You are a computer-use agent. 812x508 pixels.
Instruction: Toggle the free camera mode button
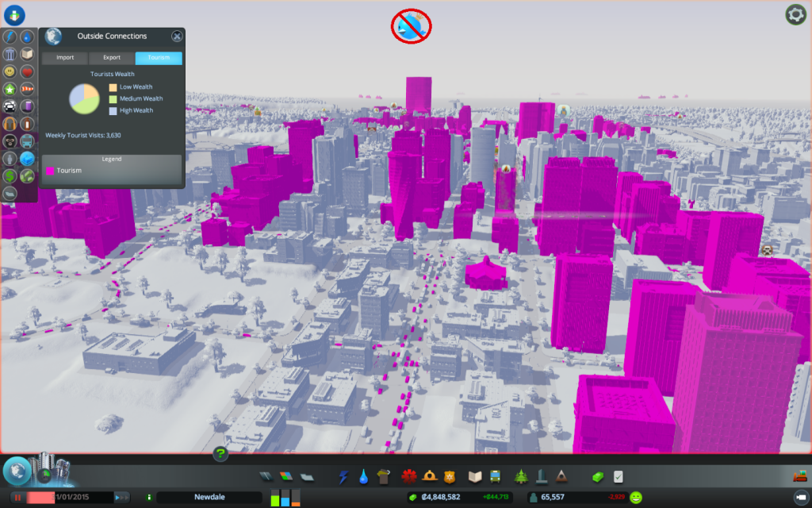(x=801, y=498)
